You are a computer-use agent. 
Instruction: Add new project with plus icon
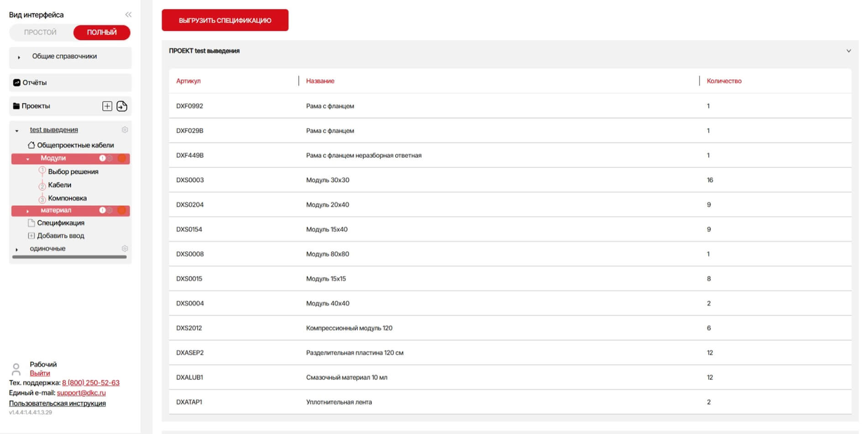pyautogui.click(x=107, y=106)
